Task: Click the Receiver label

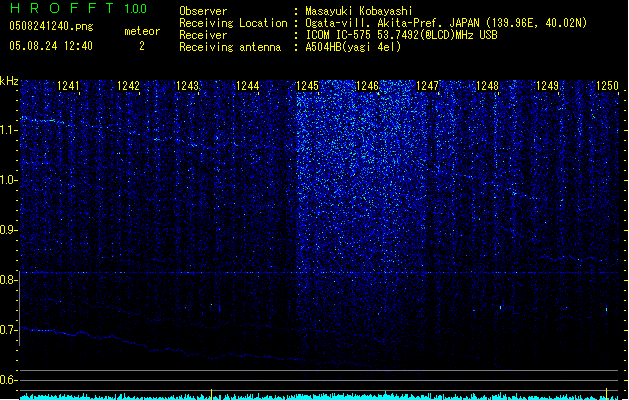Action: 203,35
